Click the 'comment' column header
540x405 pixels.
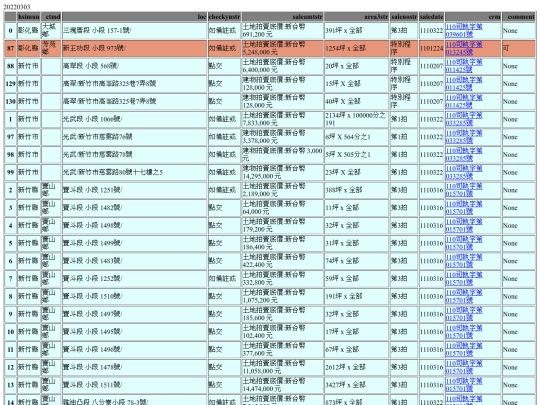pyautogui.click(x=519, y=17)
